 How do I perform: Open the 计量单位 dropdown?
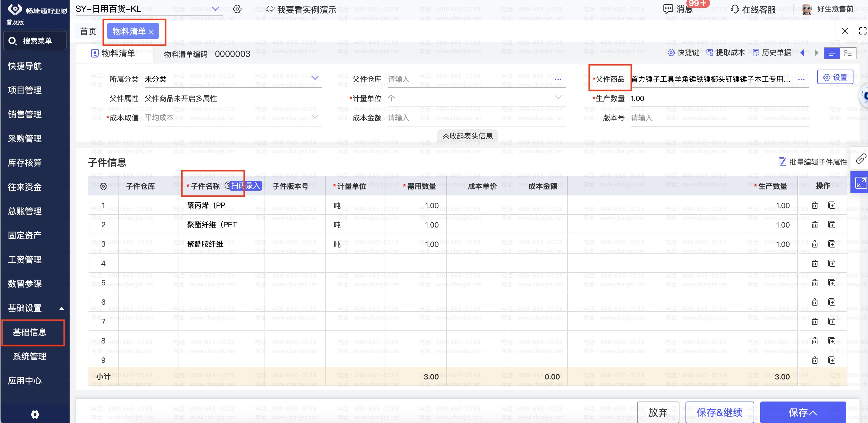point(558,98)
